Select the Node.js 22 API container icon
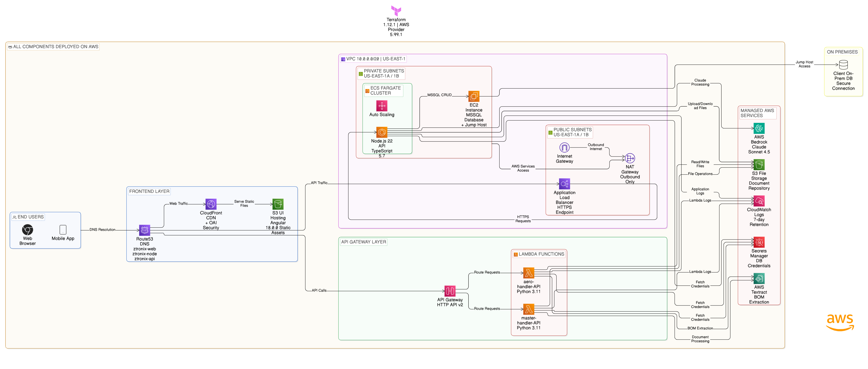Image resolution: width=868 pixels, height=369 pixels. click(382, 132)
